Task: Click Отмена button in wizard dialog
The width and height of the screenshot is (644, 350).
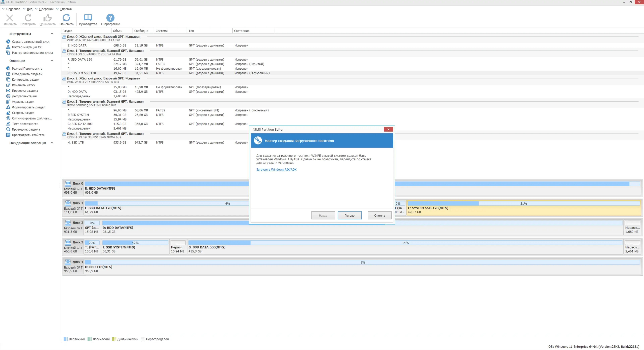Action: 379,216
